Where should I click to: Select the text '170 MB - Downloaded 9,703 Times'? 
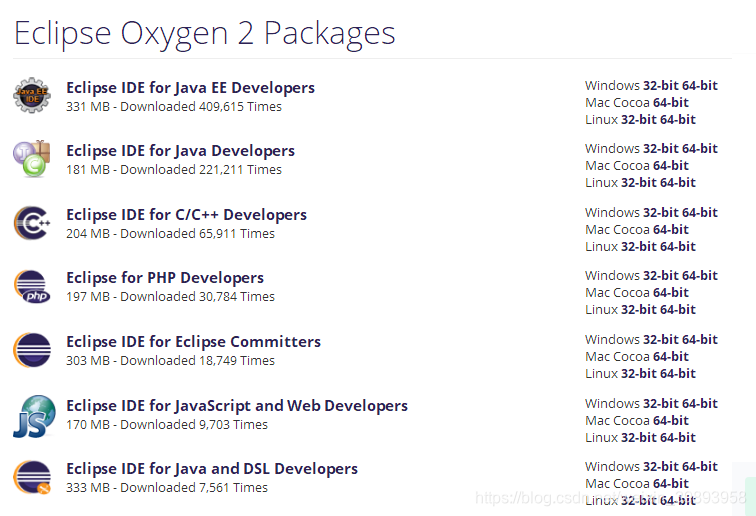(x=167, y=425)
